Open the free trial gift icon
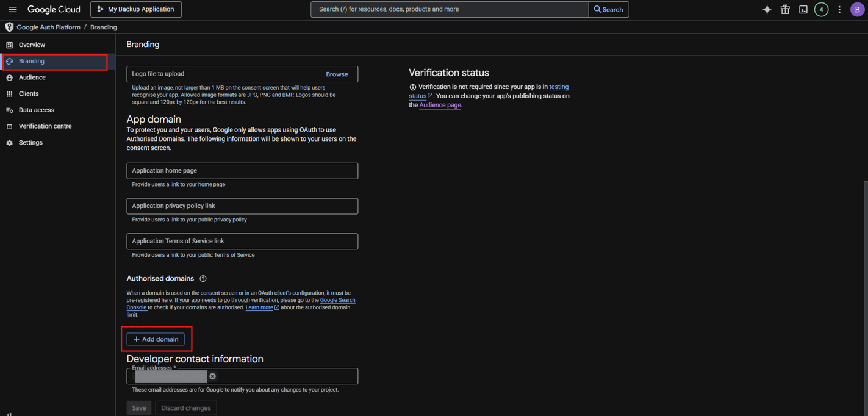868x416 pixels. click(785, 9)
